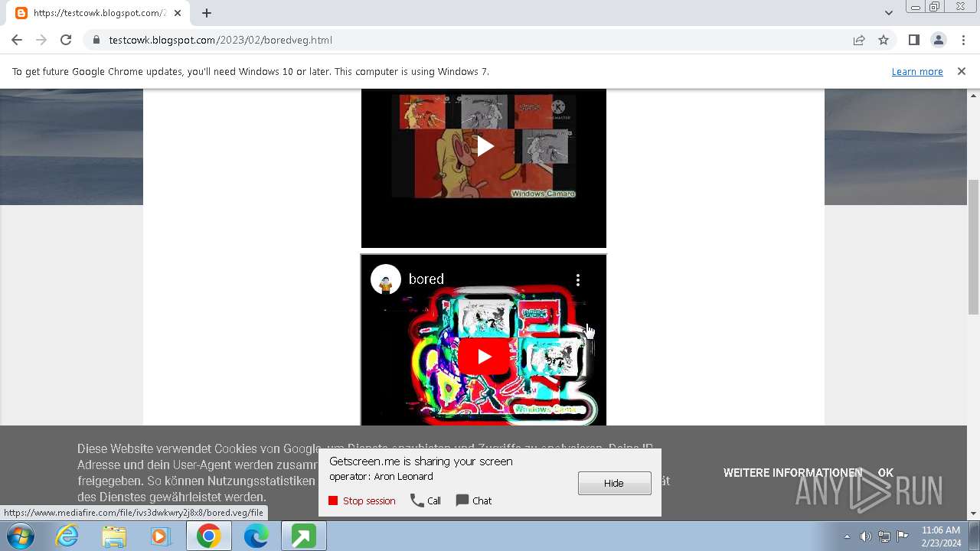Open Chrome's three-dot menu
The height and width of the screenshot is (551, 980).
962,40
